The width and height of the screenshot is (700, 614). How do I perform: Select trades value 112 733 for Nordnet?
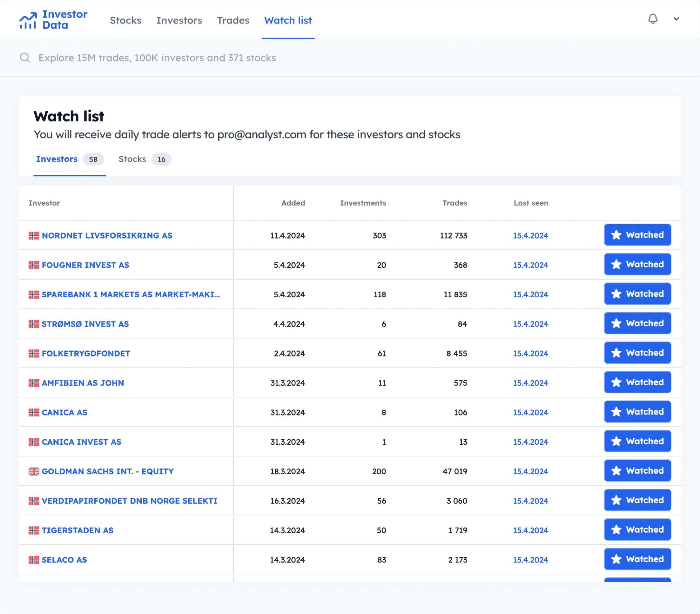tap(453, 236)
